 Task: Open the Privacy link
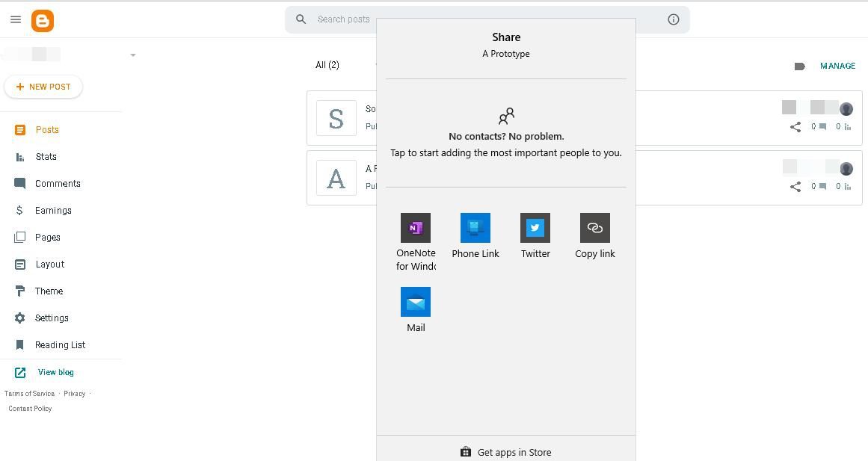74,394
